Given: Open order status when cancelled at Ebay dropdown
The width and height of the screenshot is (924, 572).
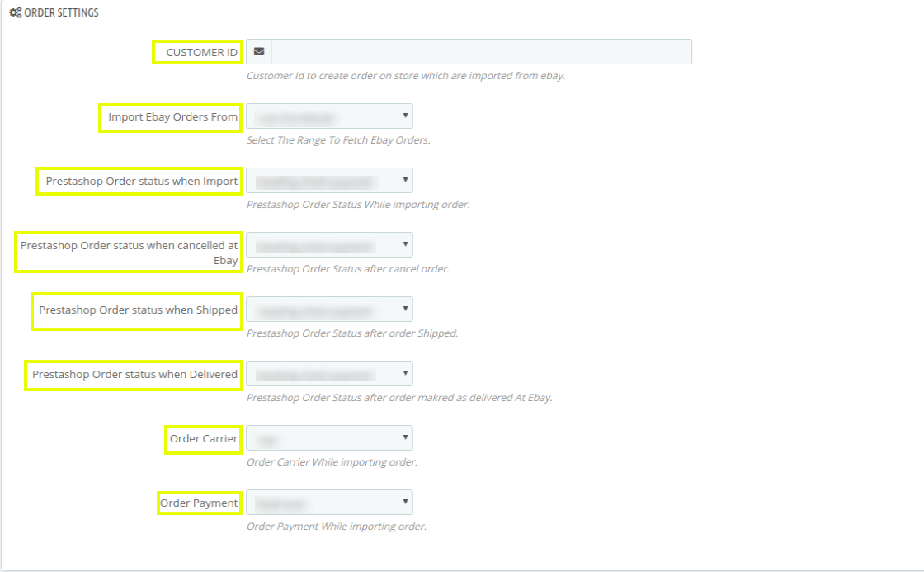Looking at the screenshot, I should click(329, 244).
